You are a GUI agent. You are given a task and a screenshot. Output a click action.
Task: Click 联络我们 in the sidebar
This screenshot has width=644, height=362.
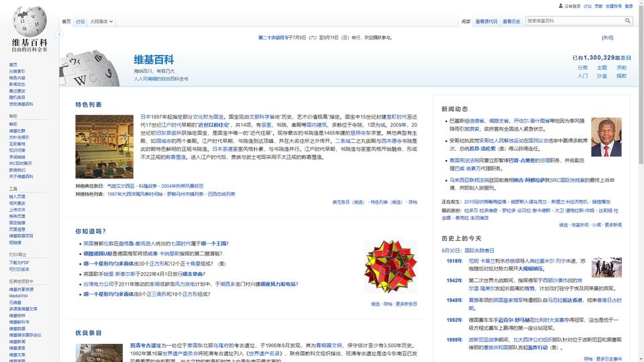pyautogui.click(x=17, y=170)
